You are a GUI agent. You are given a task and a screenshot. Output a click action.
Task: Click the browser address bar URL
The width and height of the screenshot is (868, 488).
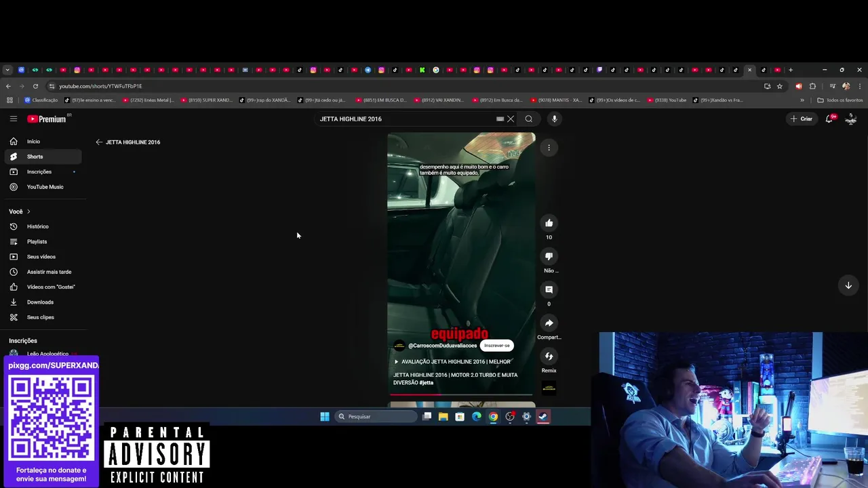point(100,86)
